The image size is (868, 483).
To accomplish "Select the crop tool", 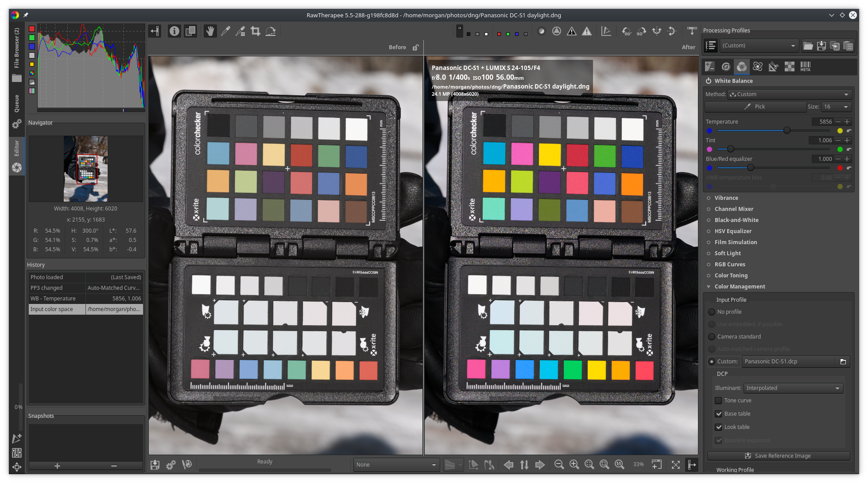I will 256,31.
